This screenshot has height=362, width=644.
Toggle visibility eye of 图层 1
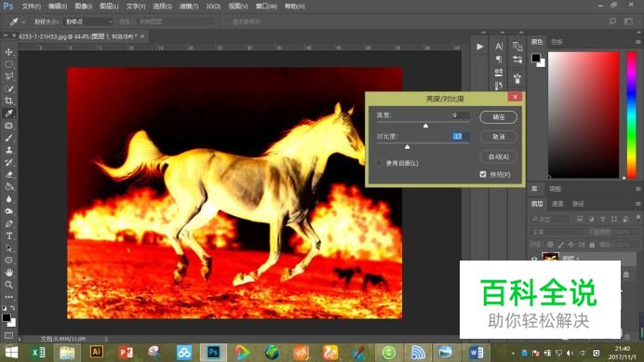[534, 258]
